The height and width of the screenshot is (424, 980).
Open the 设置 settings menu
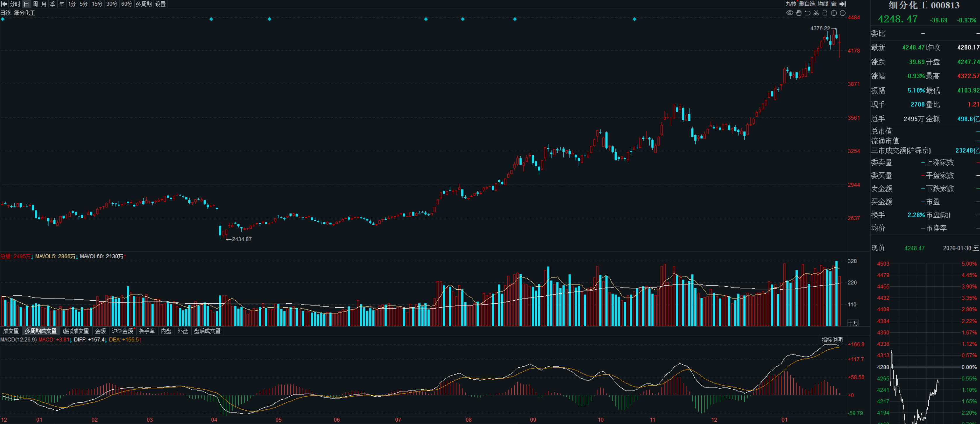tap(161, 4)
